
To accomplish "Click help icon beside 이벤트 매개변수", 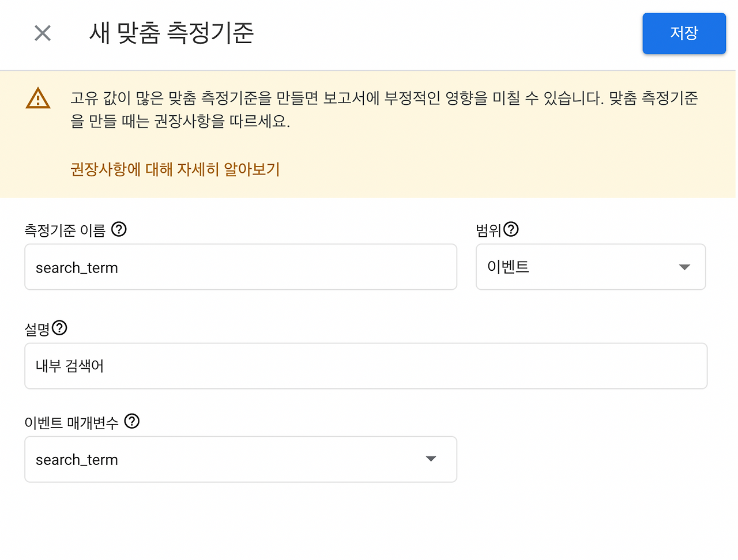I will coord(132,421).
